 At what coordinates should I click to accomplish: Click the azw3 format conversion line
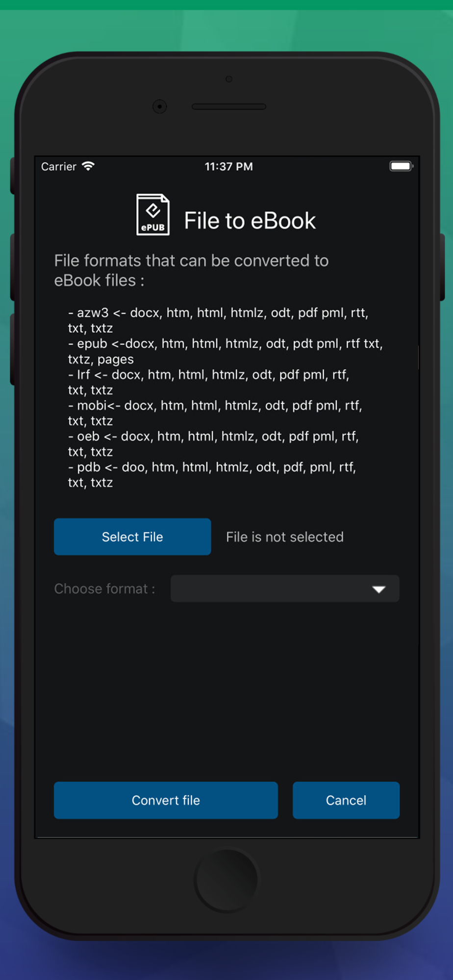(218, 320)
